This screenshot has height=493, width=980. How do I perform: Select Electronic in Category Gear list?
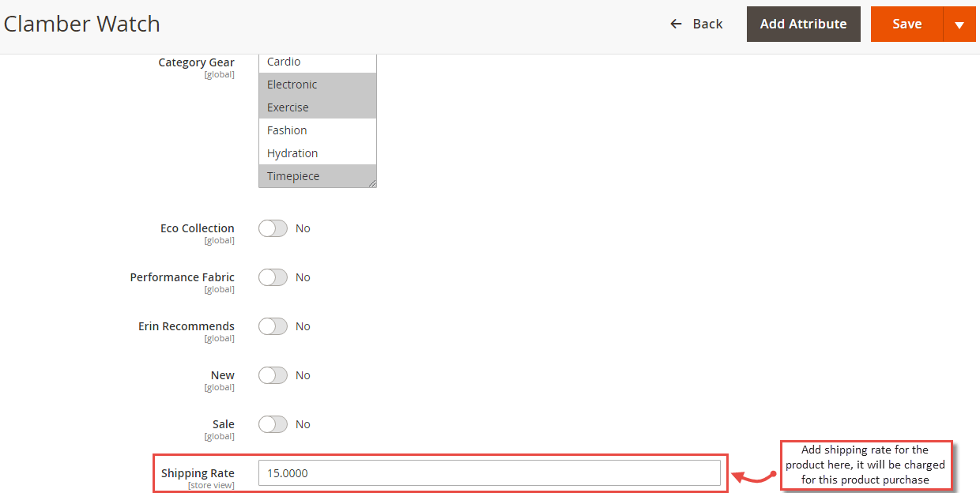tap(318, 85)
